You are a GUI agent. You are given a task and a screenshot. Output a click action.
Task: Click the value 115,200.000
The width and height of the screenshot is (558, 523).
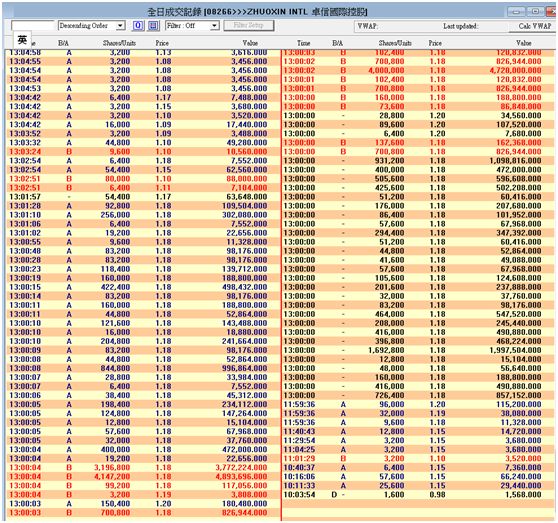[x=519, y=405]
